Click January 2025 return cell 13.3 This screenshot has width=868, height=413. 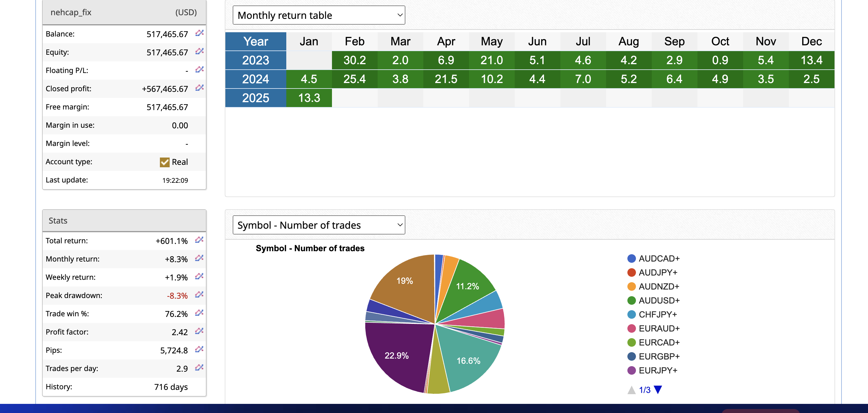point(309,98)
